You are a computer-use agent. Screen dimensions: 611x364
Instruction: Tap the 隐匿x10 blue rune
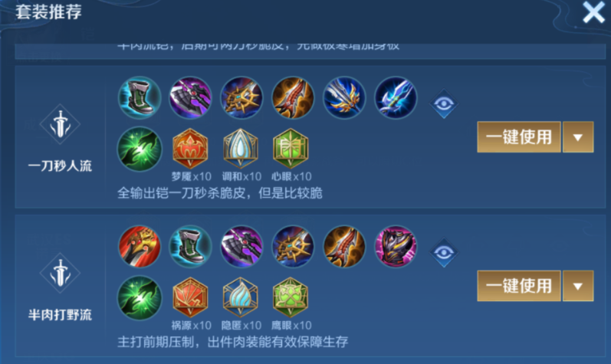(241, 298)
